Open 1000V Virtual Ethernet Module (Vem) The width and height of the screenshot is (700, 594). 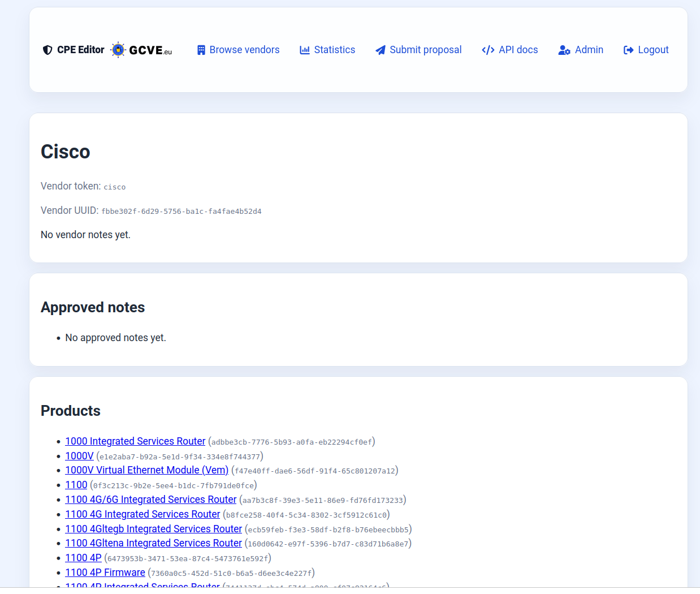click(146, 470)
